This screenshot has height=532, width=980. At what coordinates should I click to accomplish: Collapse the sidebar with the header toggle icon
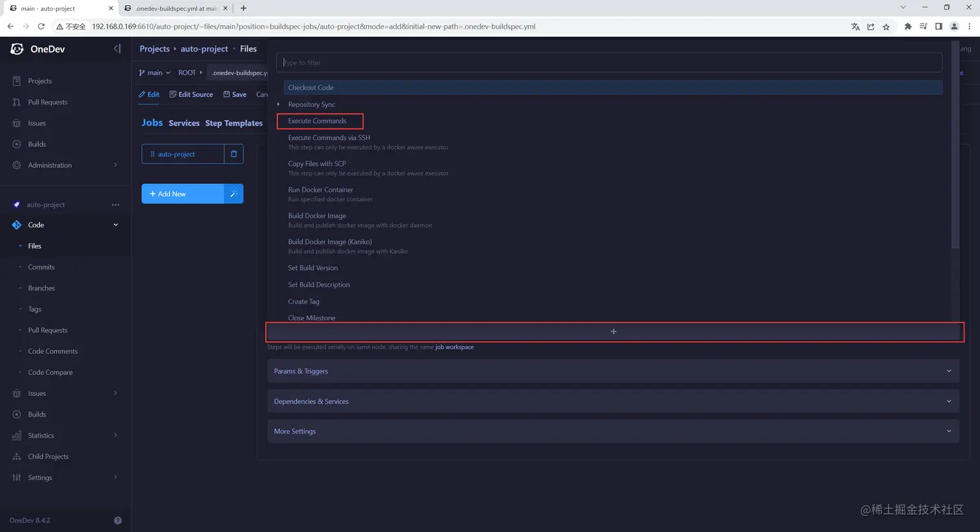click(117, 49)
